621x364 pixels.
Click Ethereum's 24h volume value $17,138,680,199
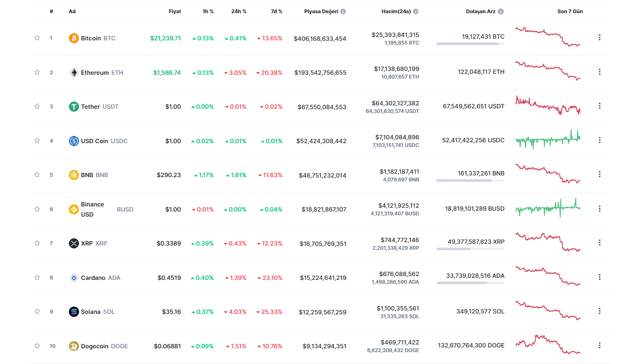(x=396, y=69)
